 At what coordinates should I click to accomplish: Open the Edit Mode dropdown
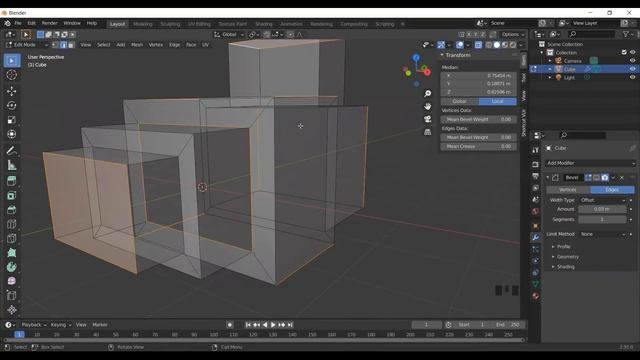click(x=27, y=45)
